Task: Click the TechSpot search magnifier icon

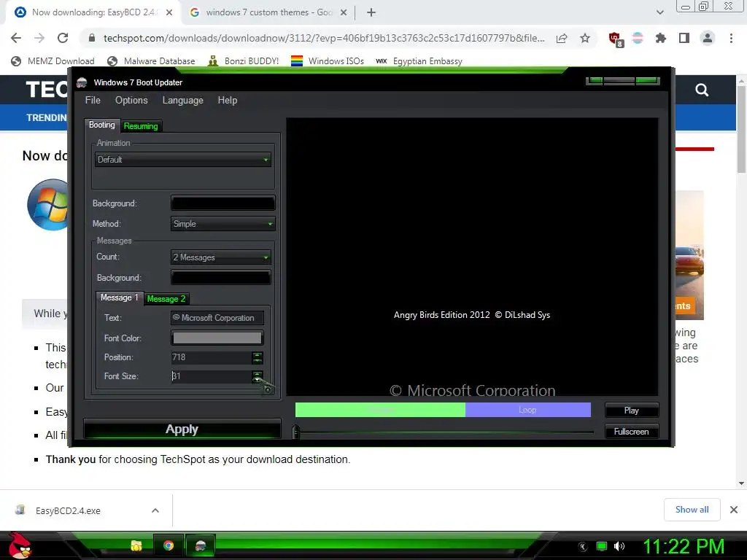Action: 702,90
